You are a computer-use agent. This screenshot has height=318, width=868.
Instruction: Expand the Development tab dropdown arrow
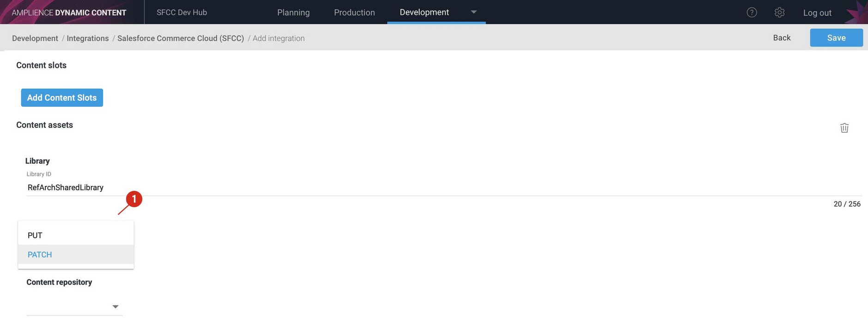pos(473,12)
